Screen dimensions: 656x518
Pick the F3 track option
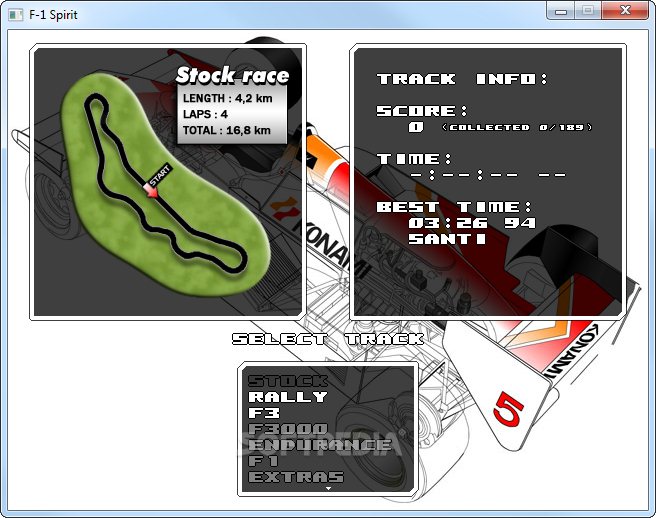[264, 413]
